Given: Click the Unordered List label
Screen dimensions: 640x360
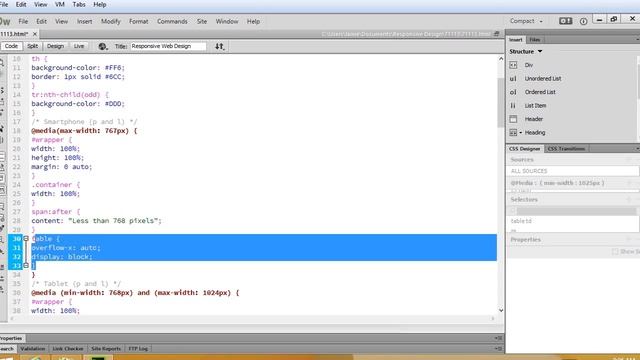Looking at the screenshot, I should (x=543, y=78).
